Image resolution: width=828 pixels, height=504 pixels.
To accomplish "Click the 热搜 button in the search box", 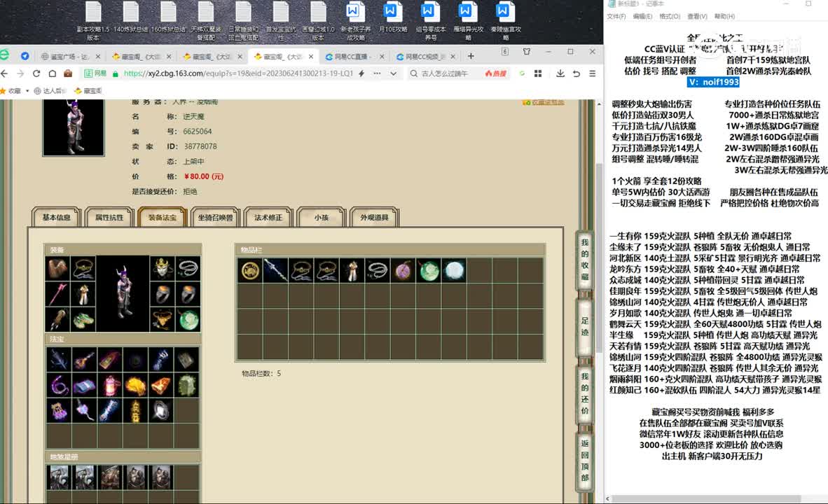I will pyautogui.click(x=495, y=73).
